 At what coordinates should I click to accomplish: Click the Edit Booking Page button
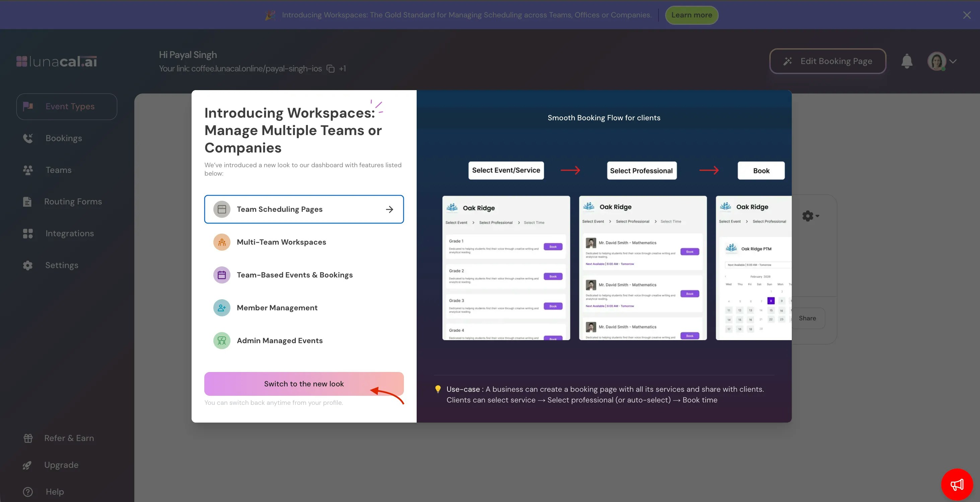(828, 61)
